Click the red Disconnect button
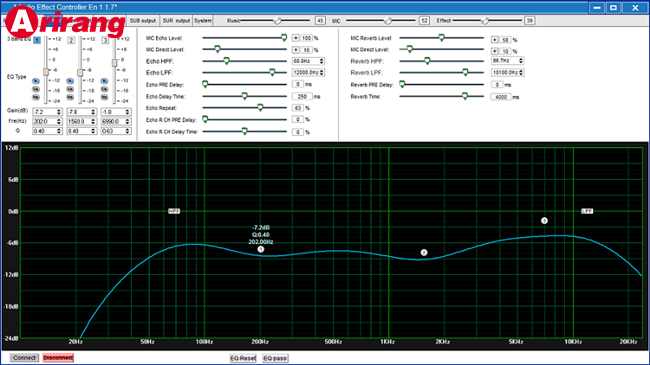 tap(58, 358)
